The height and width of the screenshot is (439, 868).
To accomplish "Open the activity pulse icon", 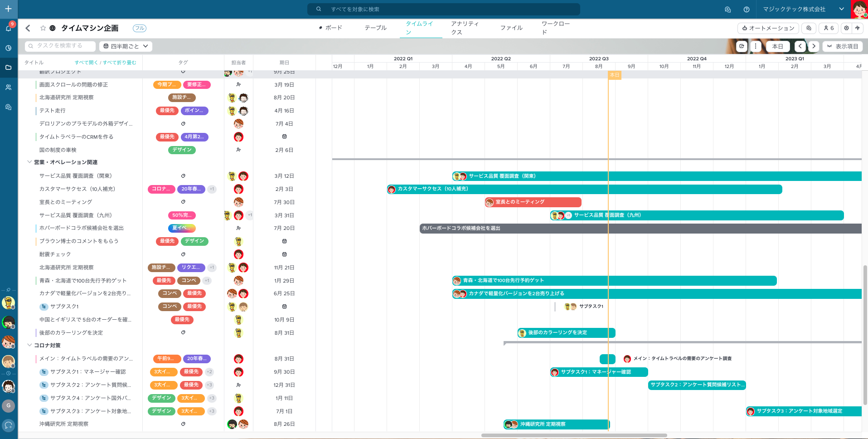I will point(858,28).
